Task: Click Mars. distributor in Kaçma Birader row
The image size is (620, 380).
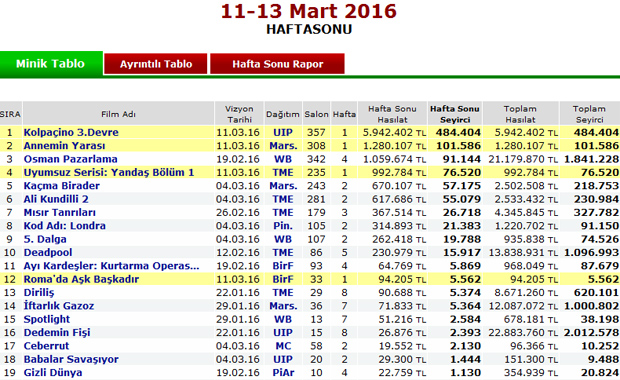Action: click(x=283, y=186)
